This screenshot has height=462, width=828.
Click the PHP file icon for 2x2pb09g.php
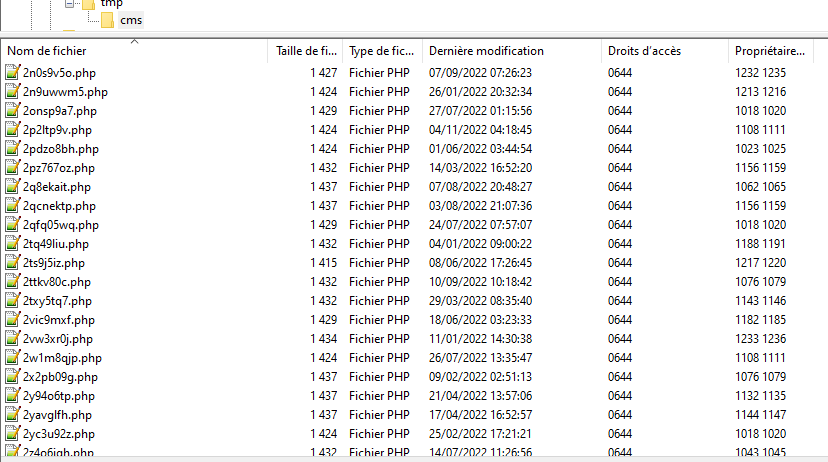(13, 376)
